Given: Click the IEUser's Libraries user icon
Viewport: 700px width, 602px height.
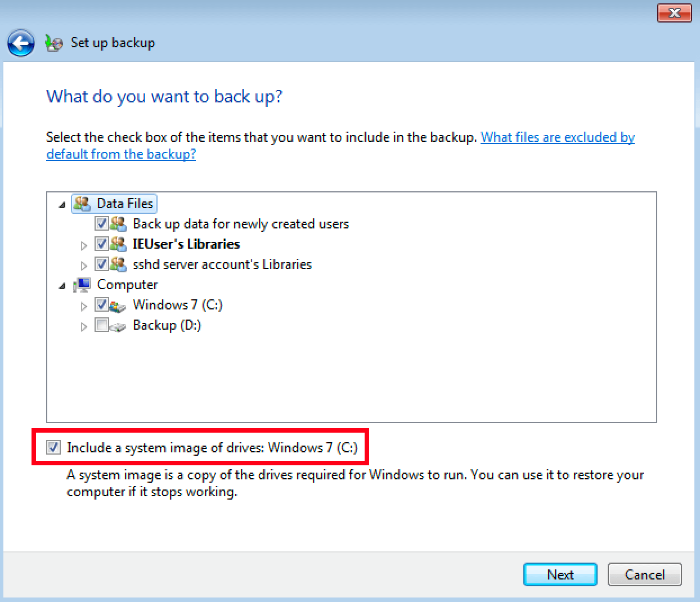Looking at the screenshot, I should pyautogui.click(x=118, y=244).
